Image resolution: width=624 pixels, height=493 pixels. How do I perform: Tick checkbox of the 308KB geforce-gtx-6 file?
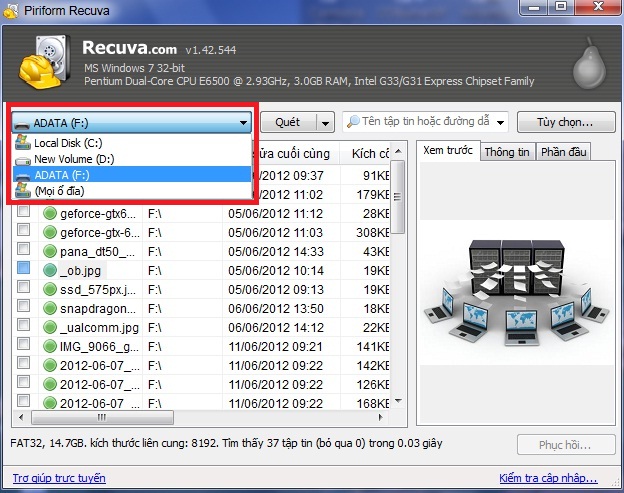point(23,230)
